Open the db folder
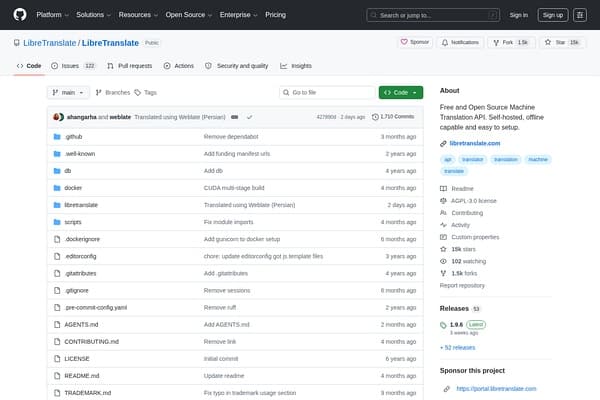The width and height of the screenshot is (600, 400). click(x=68, y=171)
